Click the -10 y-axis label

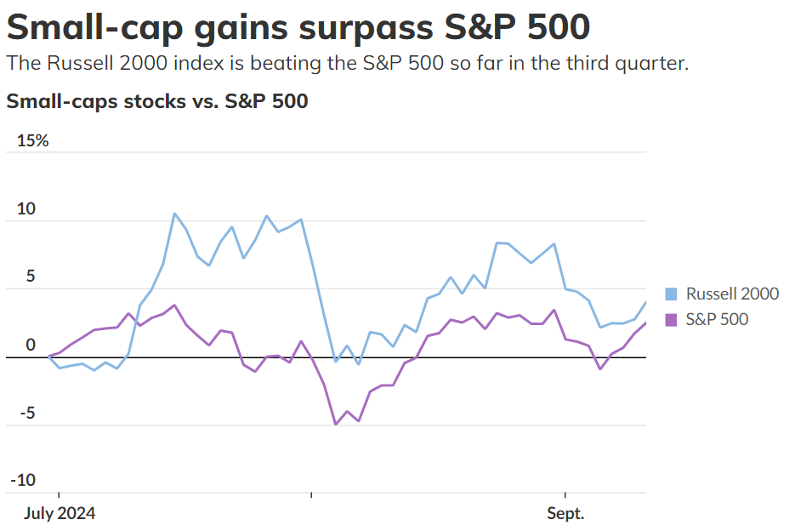click(x=23, y=480)
